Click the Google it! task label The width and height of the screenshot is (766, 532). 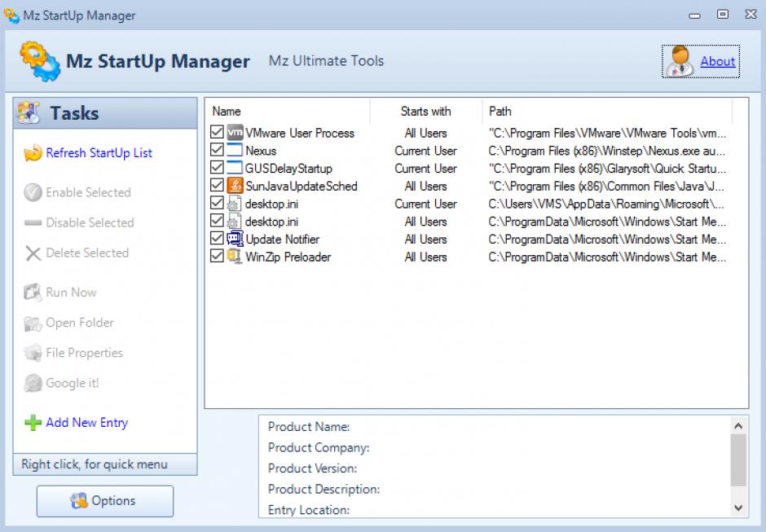point(73,383)
